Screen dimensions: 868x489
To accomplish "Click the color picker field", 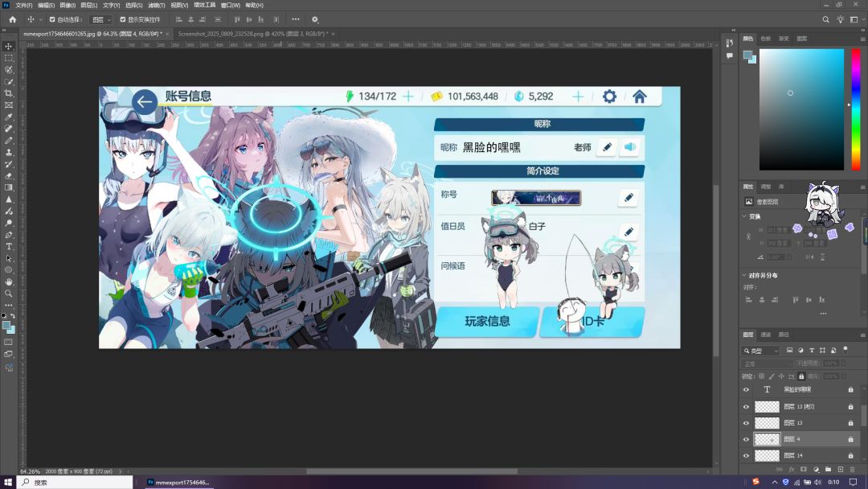I will 801,109.
